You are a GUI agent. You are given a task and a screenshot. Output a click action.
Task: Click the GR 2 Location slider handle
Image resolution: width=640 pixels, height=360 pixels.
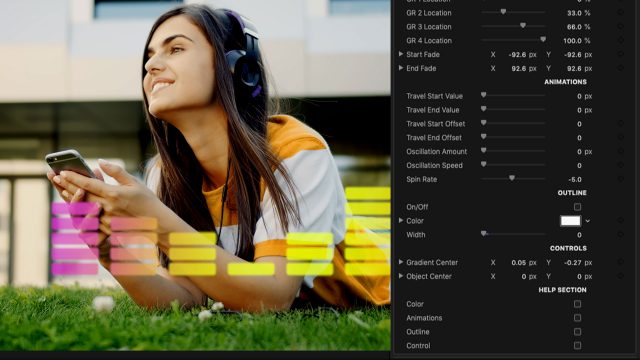(503, 12)
